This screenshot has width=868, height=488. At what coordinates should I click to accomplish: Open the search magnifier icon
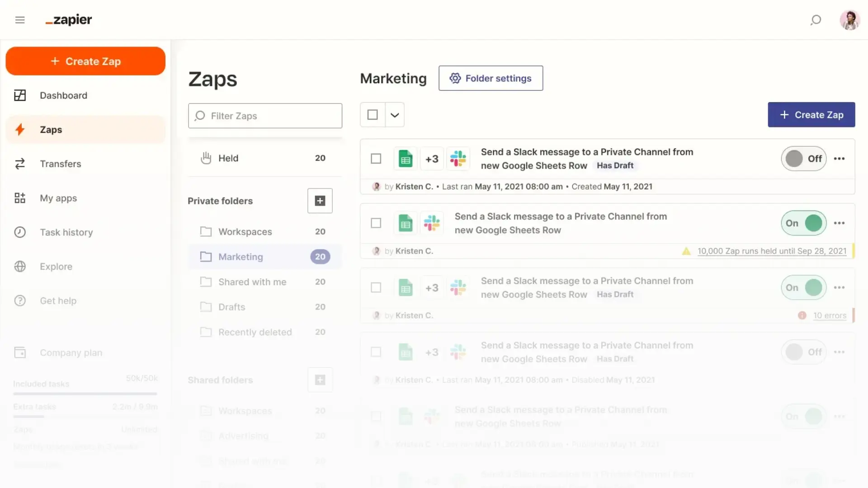coord(816,20)
